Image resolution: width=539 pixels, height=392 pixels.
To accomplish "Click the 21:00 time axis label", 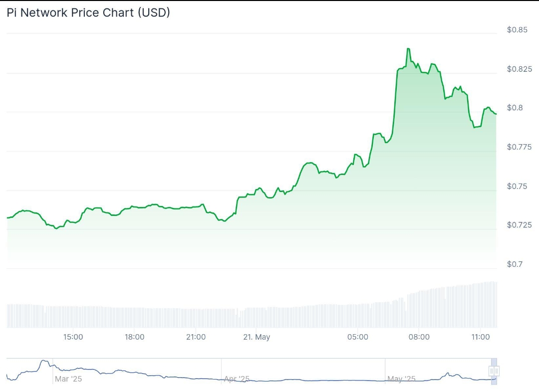I will point(196,337).
